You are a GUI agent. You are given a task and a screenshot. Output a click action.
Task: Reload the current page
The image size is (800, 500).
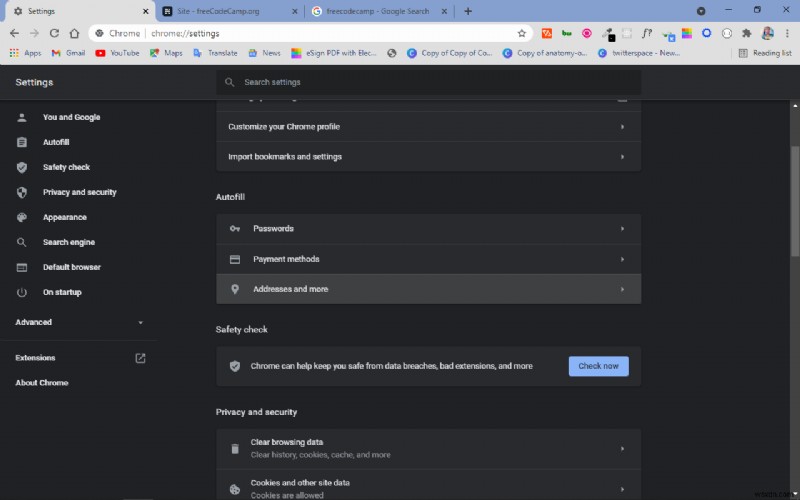pos(54,33)
